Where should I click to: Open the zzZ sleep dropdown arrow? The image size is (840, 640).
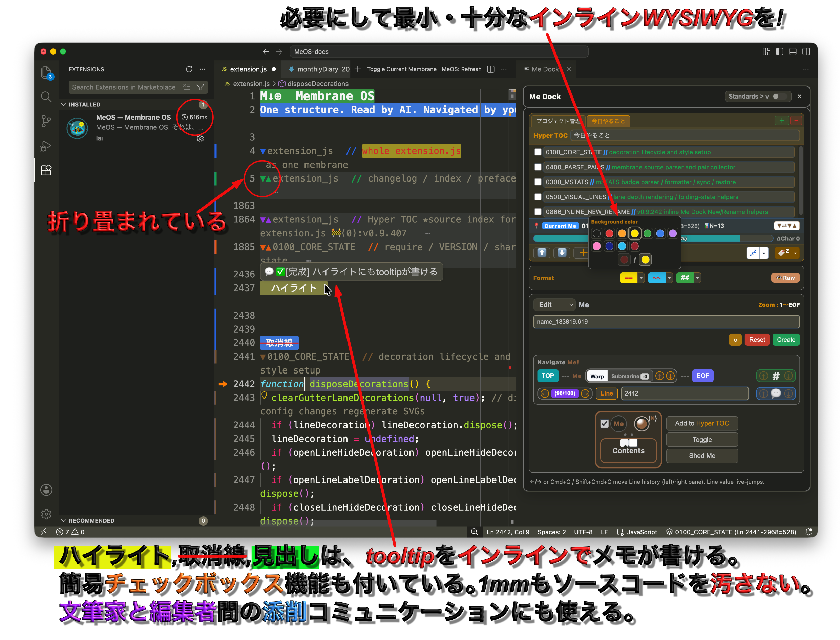[x=763, y=252]
